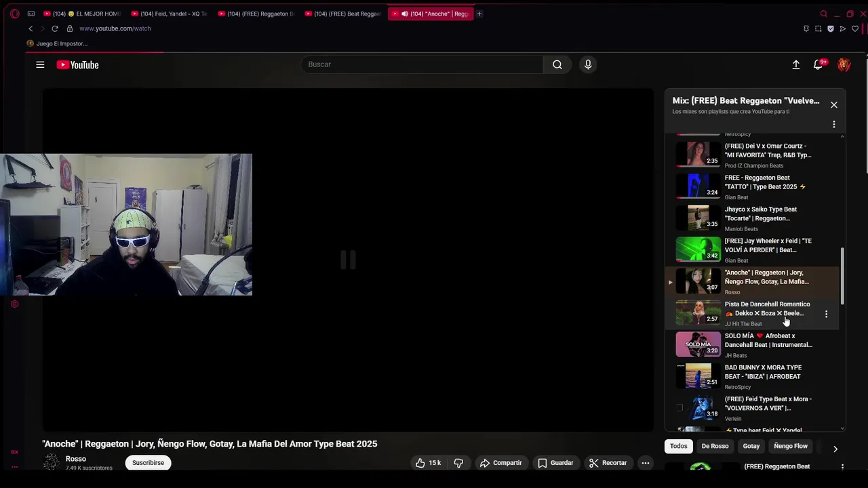Click the snapshot icon in the address bar
The width and height of the screenshot is (868, 488).
818,28
